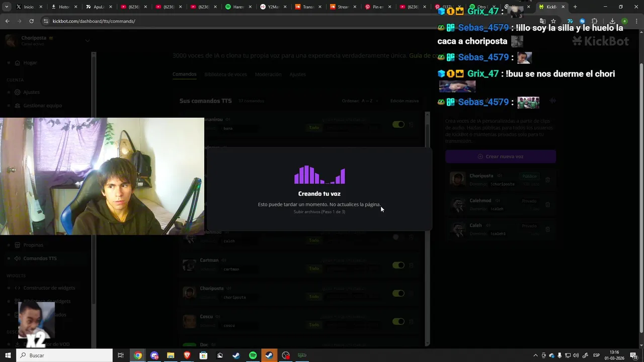644x362 pixels.
Task: Open Chrome downloads
Action: pos(612,21)
